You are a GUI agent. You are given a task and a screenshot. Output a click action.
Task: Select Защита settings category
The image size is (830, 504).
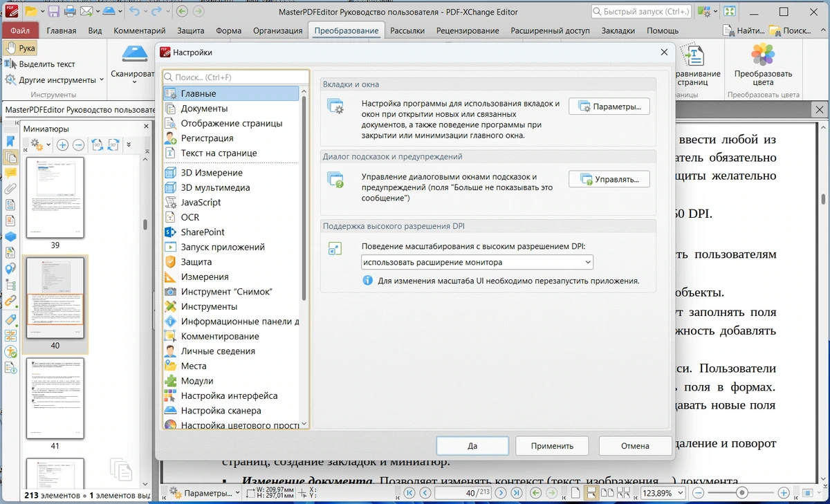click(231, 262)
